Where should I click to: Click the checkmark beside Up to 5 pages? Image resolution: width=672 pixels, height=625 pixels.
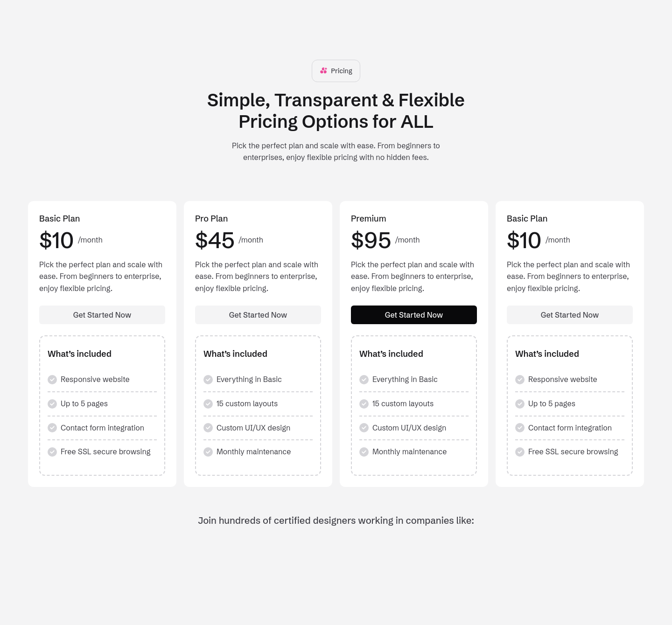tap(52, 404)
